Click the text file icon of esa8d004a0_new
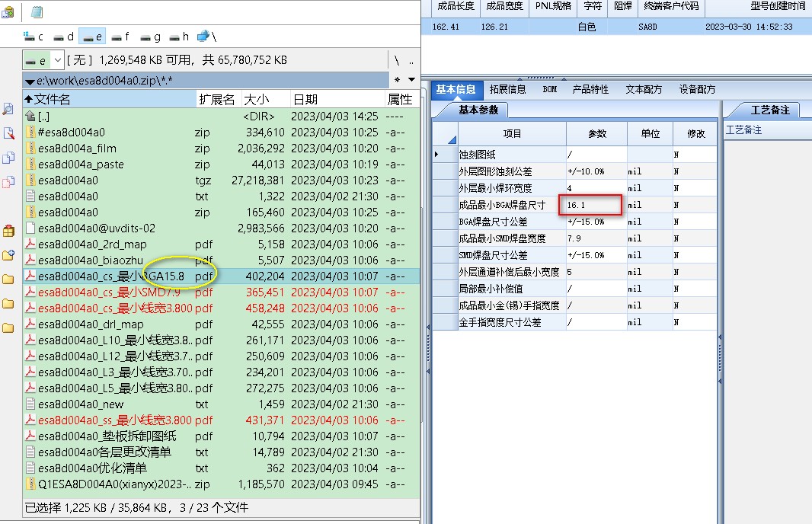The height and width of the screenshot is (524, 812). tap(30, 404)
